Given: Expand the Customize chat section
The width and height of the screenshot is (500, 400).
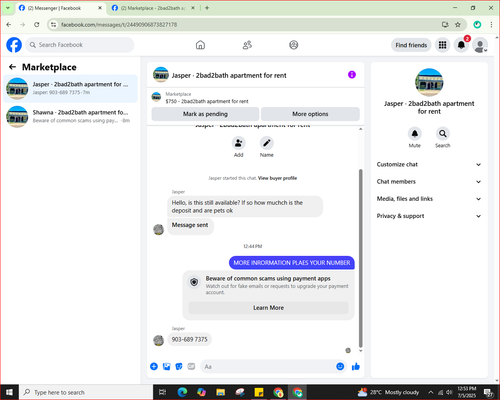Looking at the screenshot, I should (429, 164).
